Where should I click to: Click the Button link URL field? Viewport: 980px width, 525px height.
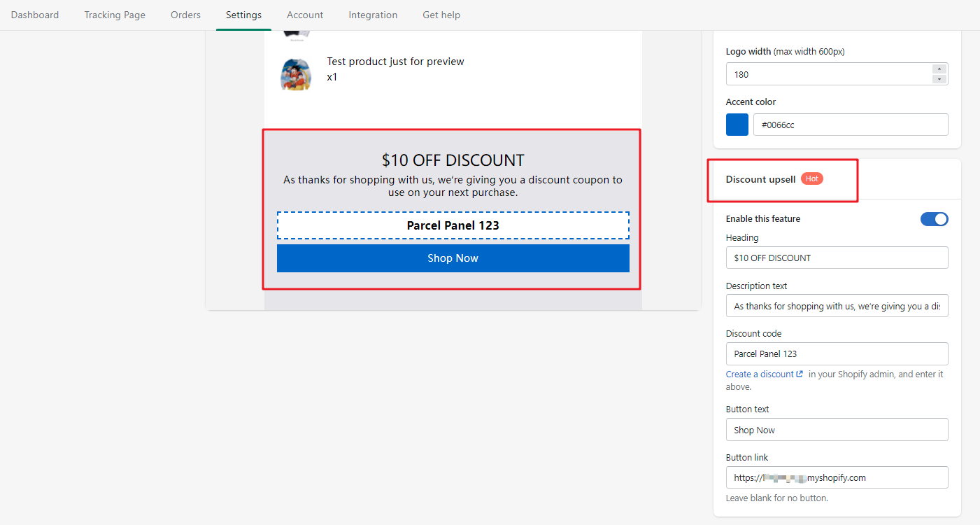coord(837,477)
